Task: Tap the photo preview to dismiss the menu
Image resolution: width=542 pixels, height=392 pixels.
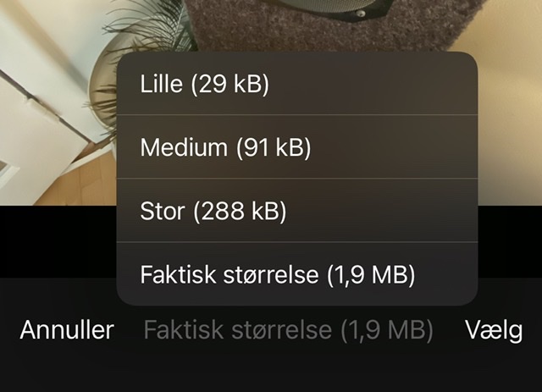Action: click(x=58, y=103)
